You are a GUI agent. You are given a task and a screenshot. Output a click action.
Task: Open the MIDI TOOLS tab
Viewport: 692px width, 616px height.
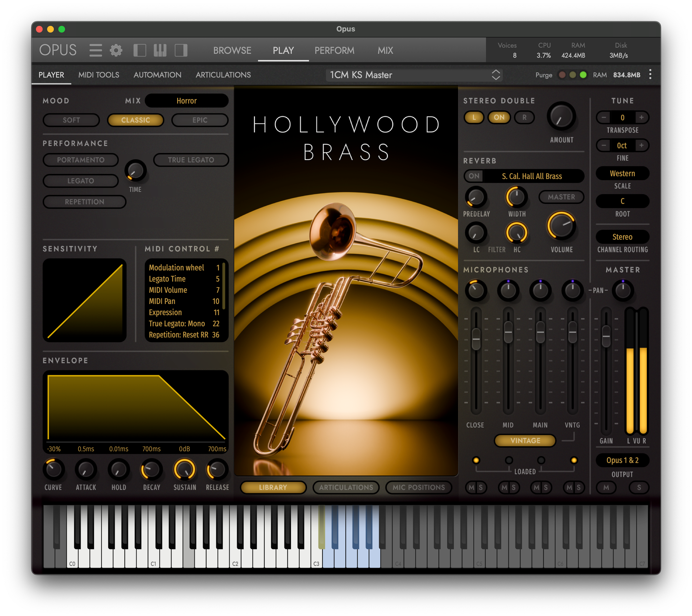pos(98,75)
